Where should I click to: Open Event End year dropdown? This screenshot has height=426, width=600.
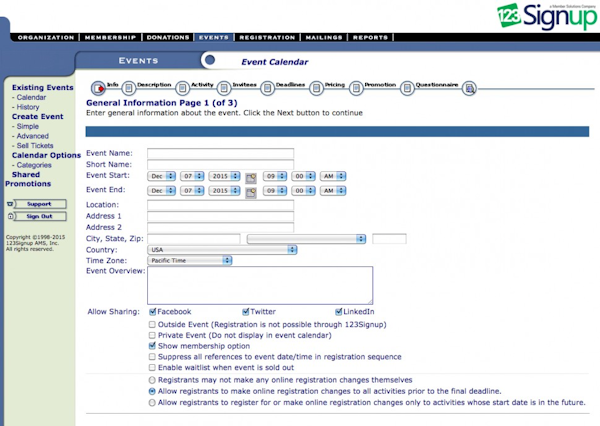[224, 191]
